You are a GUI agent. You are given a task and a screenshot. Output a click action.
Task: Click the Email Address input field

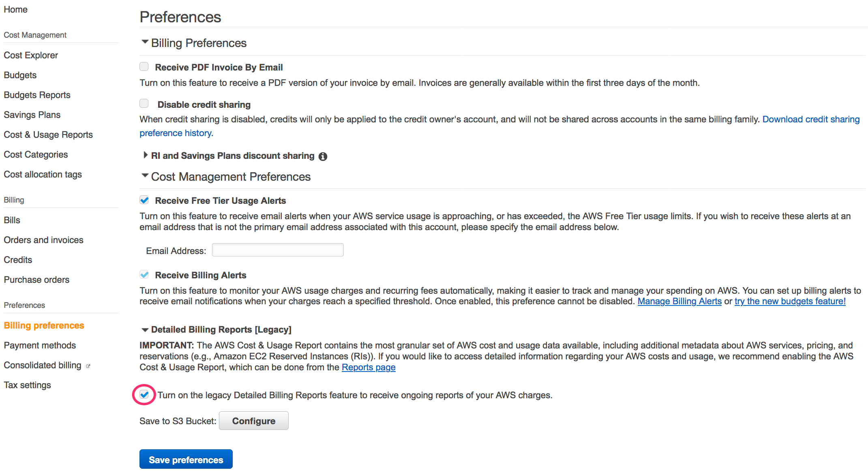278,250
